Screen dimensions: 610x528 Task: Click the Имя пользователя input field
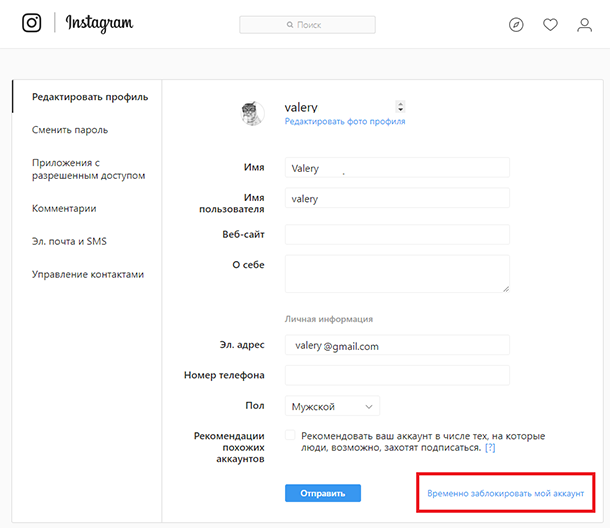pos(397,198)
